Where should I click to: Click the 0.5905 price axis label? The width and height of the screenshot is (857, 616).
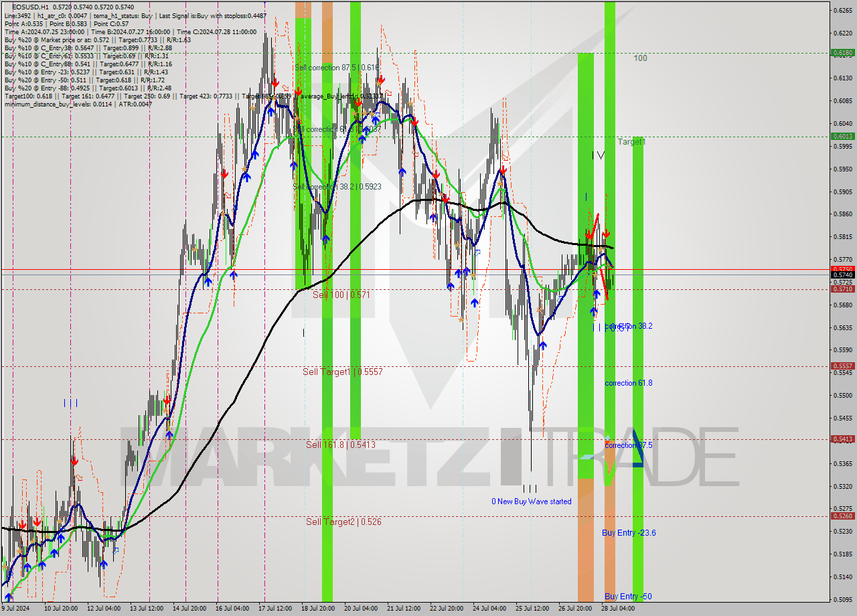coord(843,191)
